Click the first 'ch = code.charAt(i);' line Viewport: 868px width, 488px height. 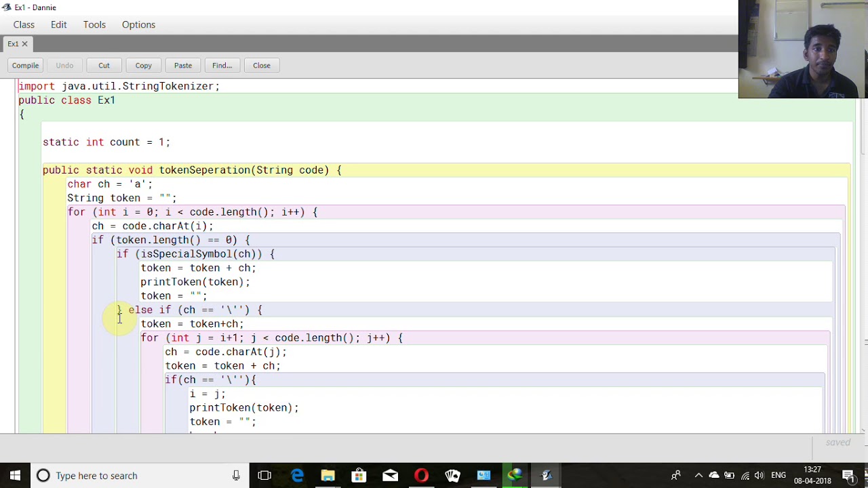point(153,226)
